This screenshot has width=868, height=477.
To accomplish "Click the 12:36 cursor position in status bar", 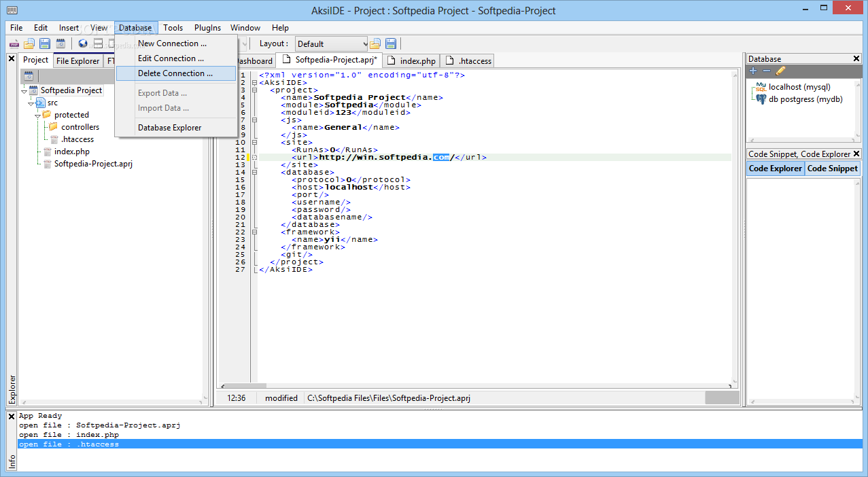I will point(237,398).
